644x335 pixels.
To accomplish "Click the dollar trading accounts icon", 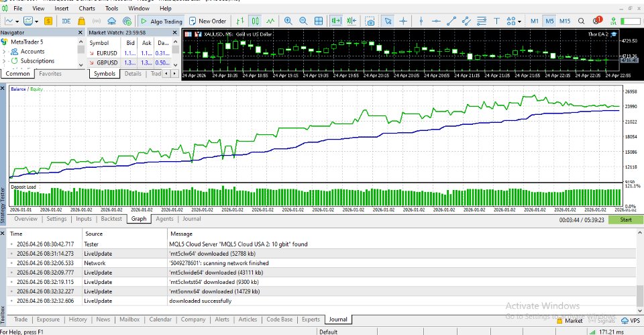I will tap(48, 21).
